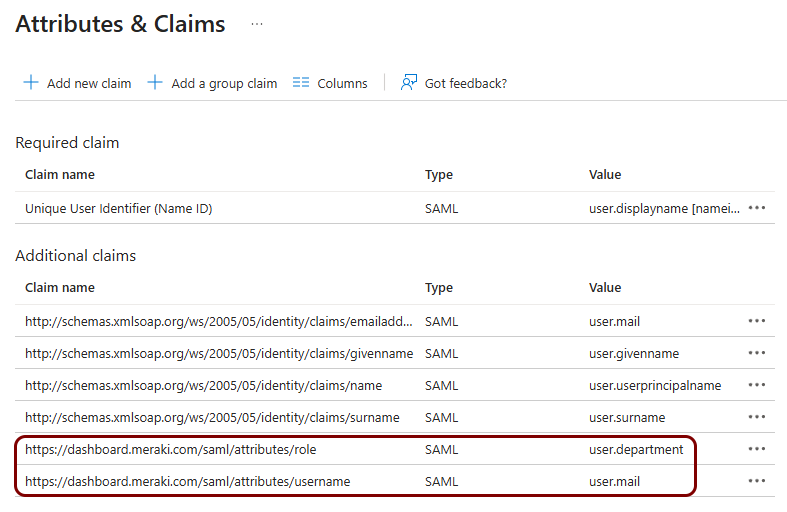Image resolution: width=787 pixels, height=512 pixels.
Task: Click the user.givenname value
Action: (634, 353)
